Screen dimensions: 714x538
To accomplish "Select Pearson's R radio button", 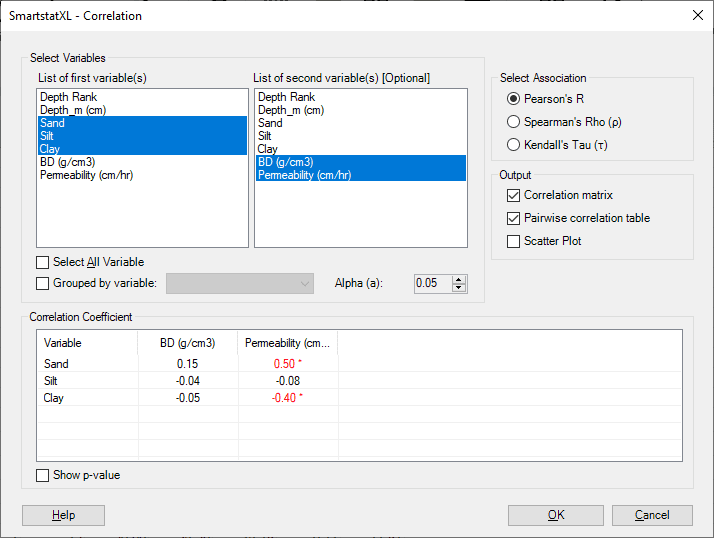I will point(514,98).
